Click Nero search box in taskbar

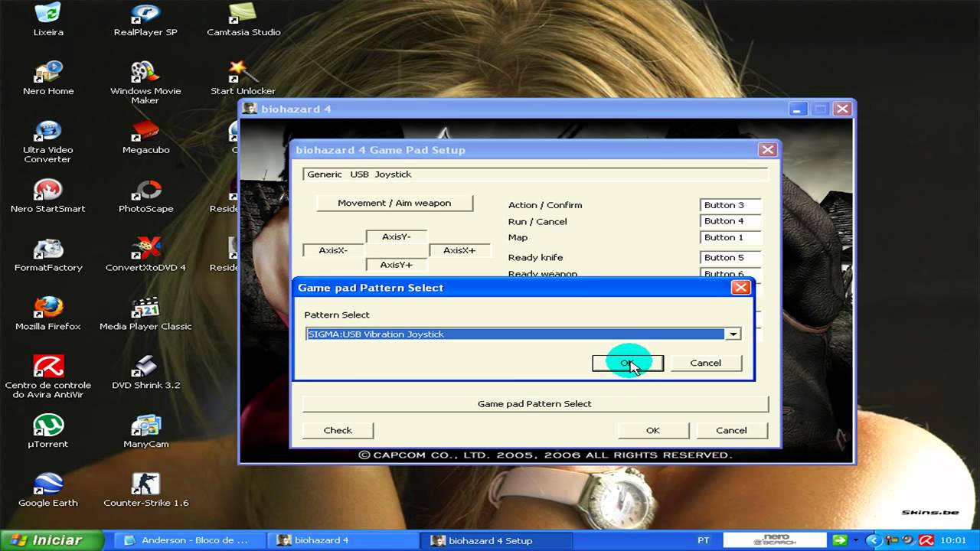(x=776, y=540)
